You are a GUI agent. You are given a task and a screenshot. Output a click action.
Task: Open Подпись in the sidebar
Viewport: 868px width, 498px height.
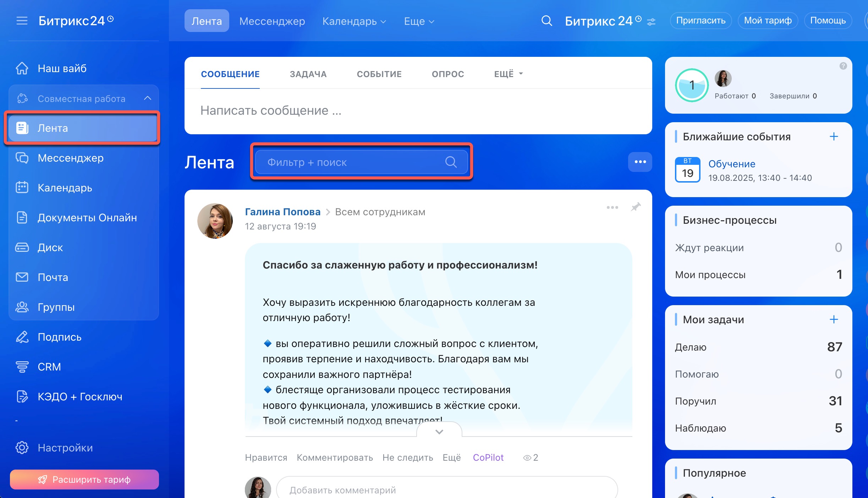coord(84,337)
